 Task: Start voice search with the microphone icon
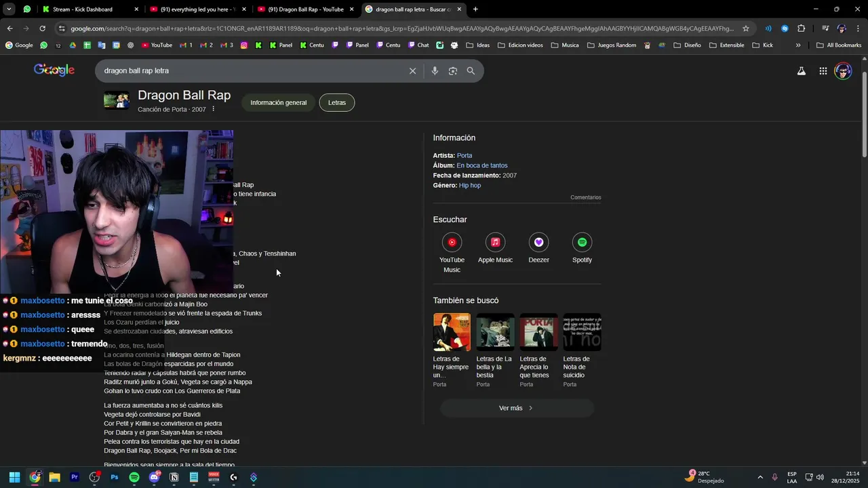(x=435, y=70)
